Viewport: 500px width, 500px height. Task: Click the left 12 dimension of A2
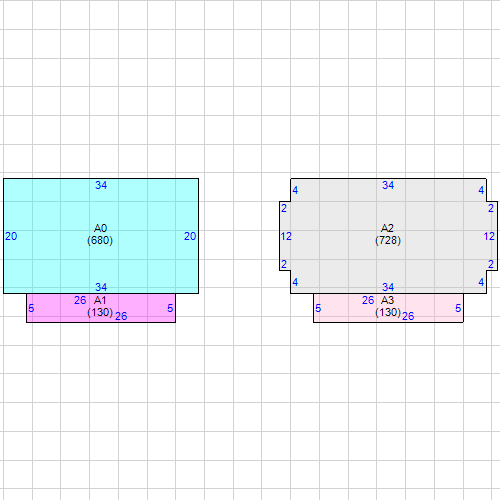click(286, 236)
